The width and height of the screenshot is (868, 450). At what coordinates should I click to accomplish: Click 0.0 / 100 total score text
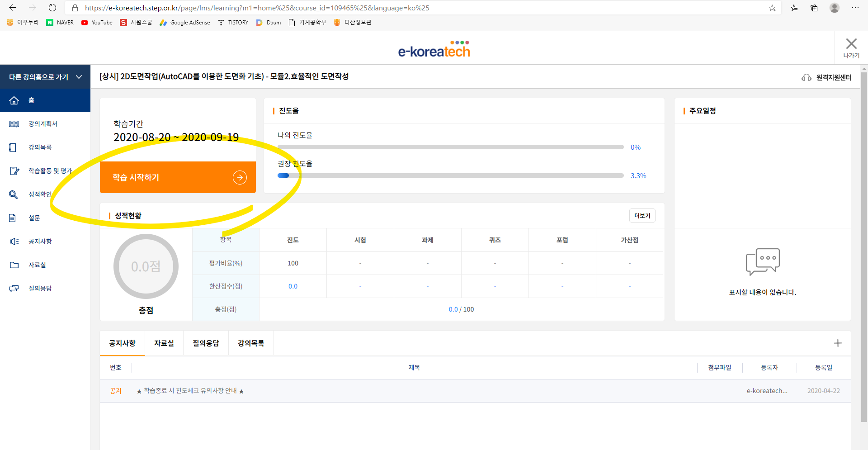[461, 309]
